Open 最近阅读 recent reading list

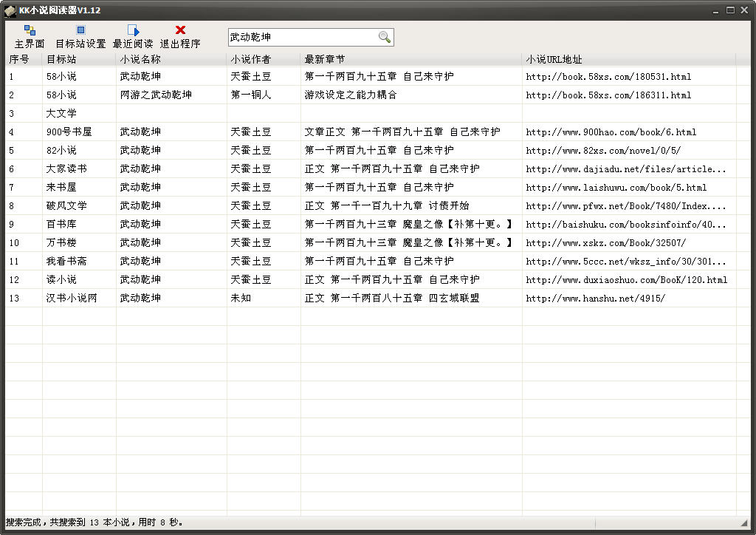[x=133, y=37]
